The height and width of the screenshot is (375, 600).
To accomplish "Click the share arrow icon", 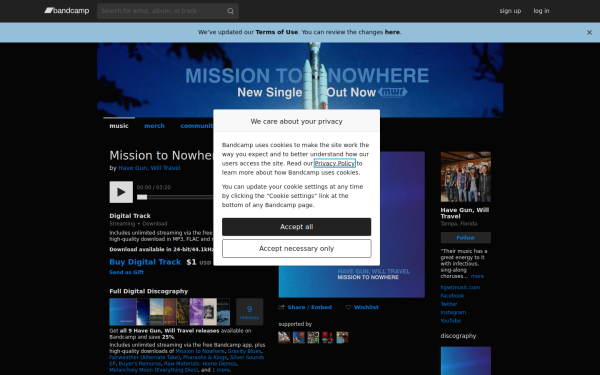I will click(282, 307).
